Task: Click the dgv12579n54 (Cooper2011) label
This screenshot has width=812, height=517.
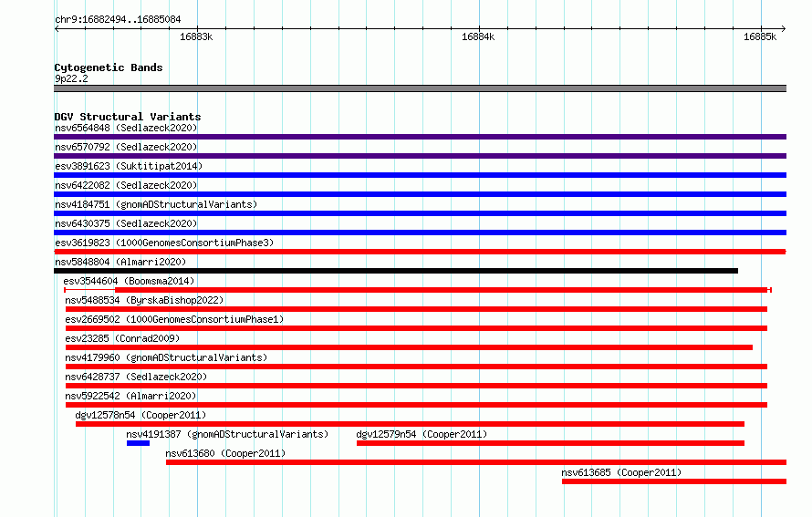Action: click(422, 434)
